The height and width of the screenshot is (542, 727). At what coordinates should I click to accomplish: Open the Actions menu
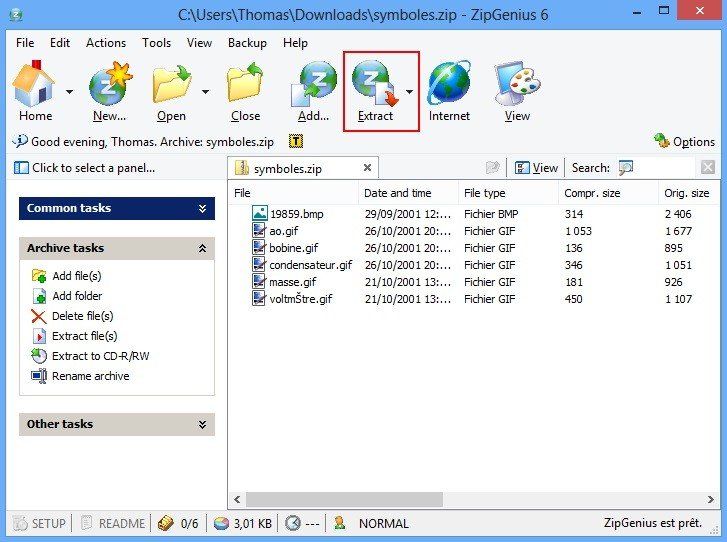click(x=106, y=43)
